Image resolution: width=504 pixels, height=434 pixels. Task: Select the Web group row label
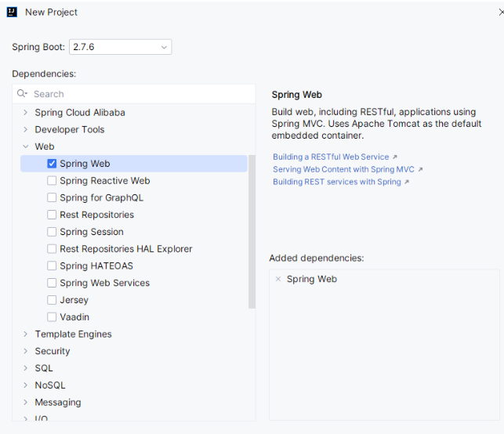[x=45, y=146]
